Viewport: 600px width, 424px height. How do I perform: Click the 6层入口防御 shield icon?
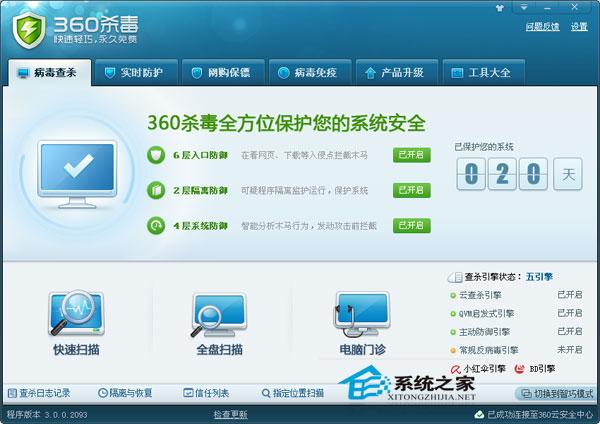(156, 155)
